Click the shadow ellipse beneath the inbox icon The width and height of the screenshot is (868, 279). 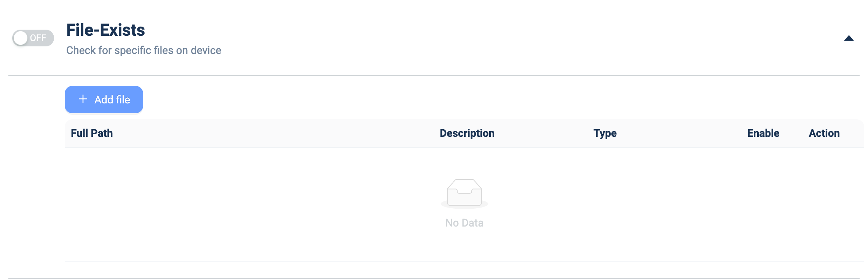[x=464, y=205]
